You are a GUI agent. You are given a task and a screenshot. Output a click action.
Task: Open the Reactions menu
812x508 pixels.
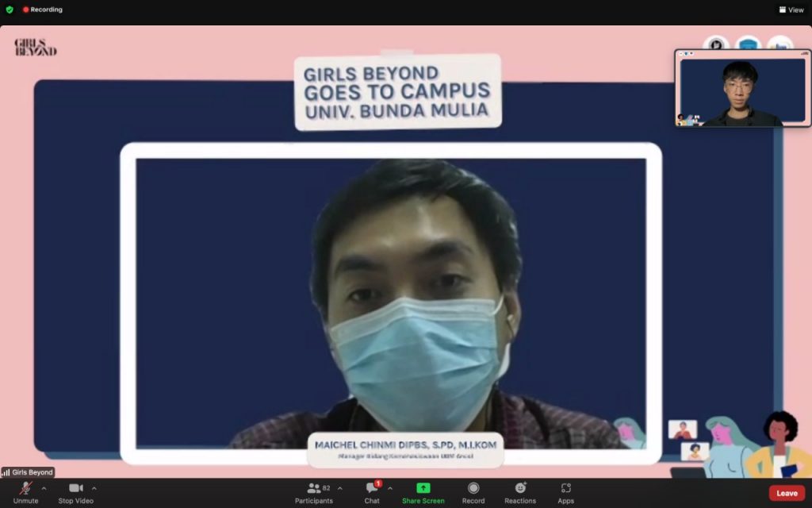[520, 493]
